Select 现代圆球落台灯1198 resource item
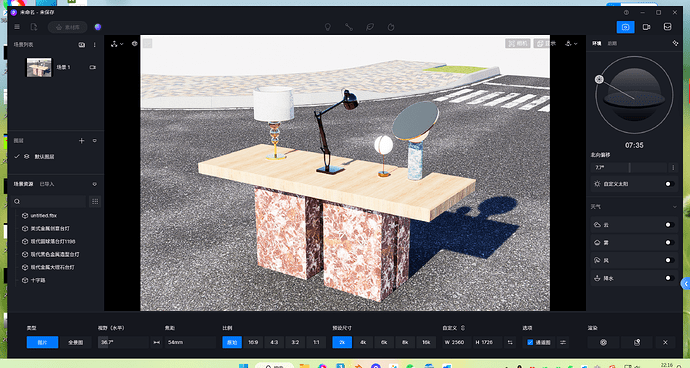This screenshot has width=690, height=368. point(53,241)
